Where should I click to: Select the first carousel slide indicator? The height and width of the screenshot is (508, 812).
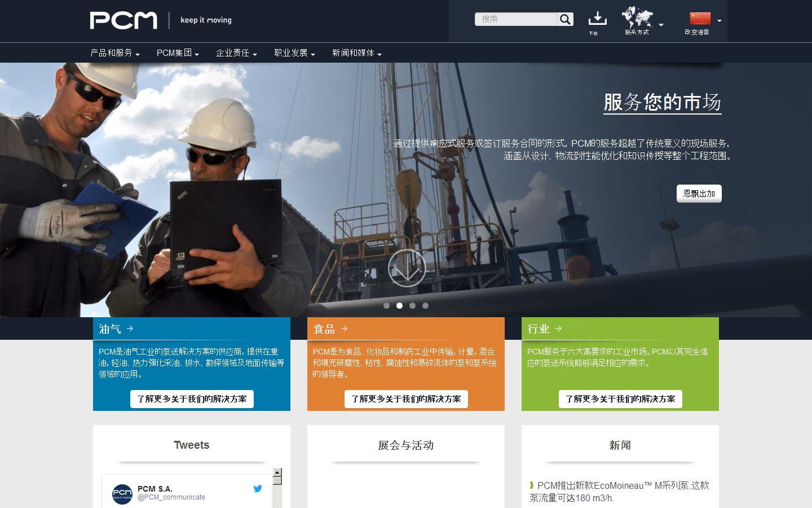386,305
